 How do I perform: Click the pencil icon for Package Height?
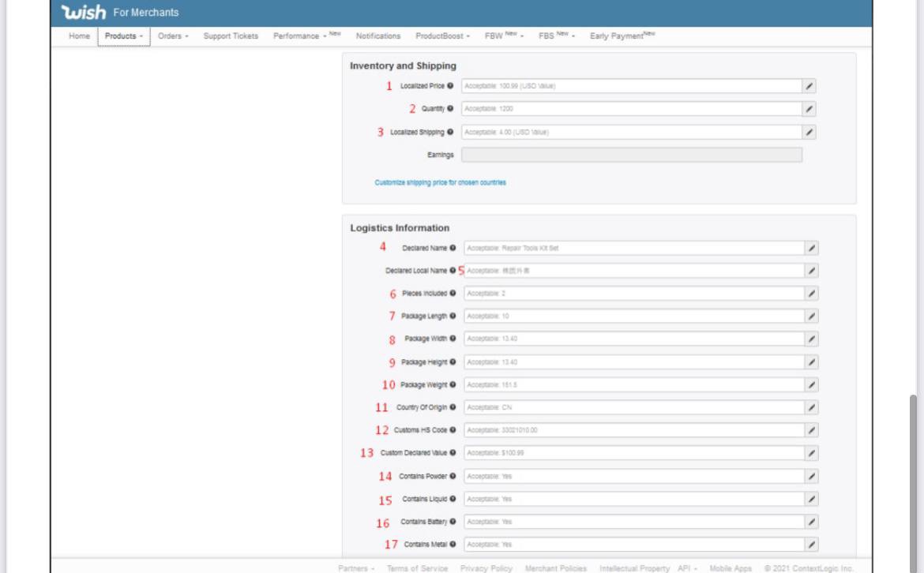(x=811, y=362)
